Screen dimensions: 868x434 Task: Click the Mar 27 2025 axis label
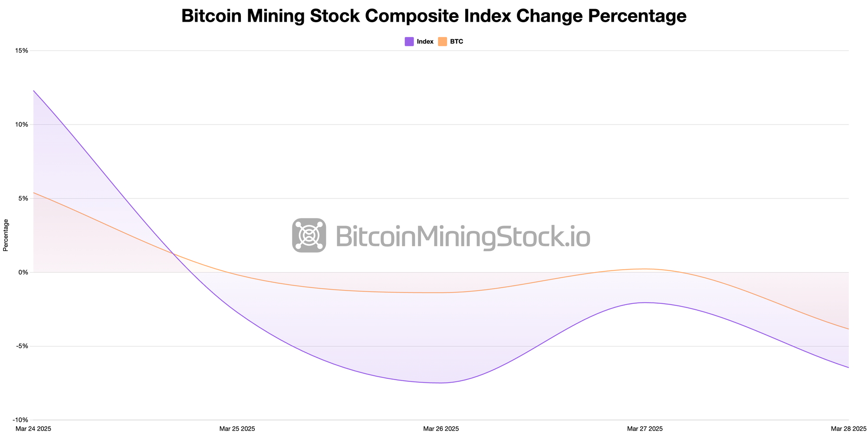click(645, 429)
